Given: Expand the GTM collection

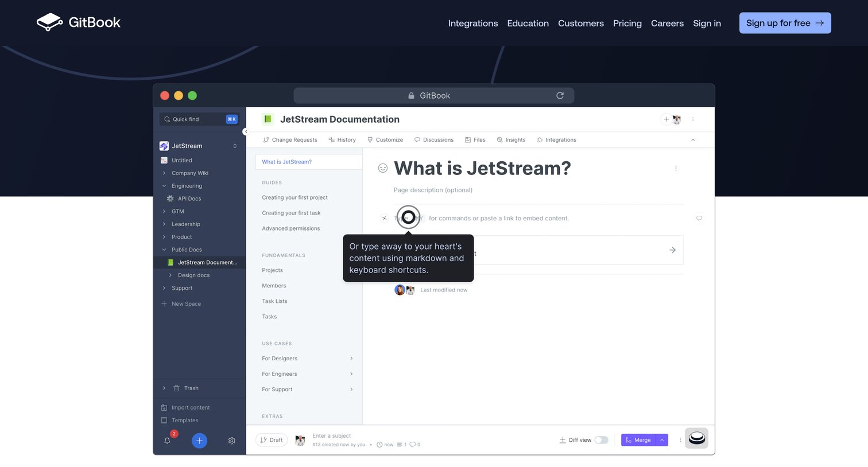Looking at the screenshot, I should click(164, 212).
